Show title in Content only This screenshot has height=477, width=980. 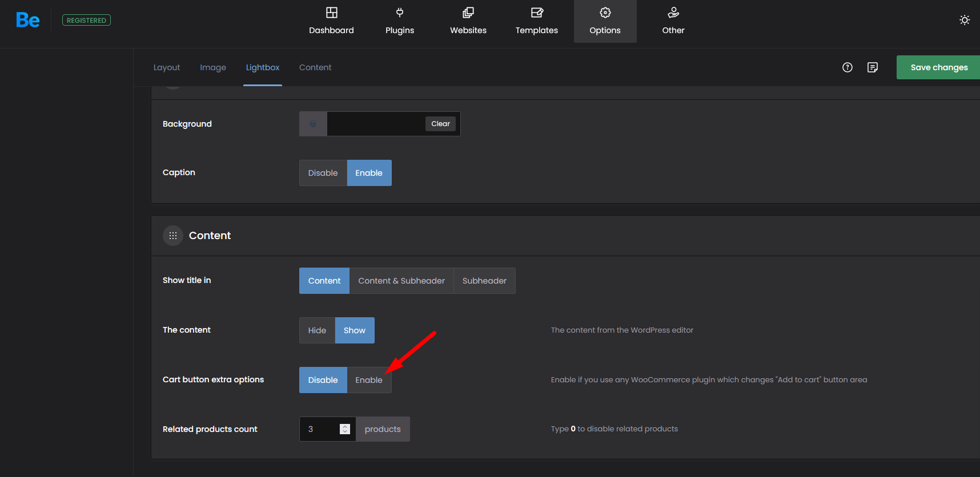tap(324, 281)
